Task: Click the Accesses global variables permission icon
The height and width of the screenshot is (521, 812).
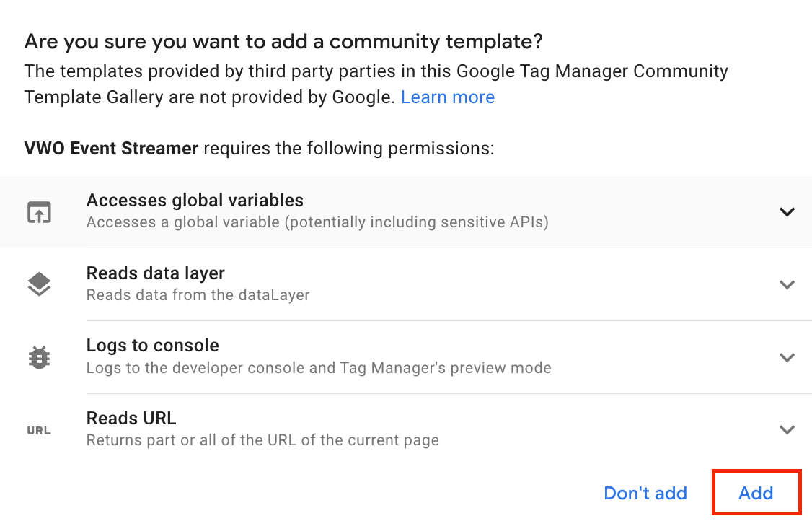Action: click(x=40, y=212)
